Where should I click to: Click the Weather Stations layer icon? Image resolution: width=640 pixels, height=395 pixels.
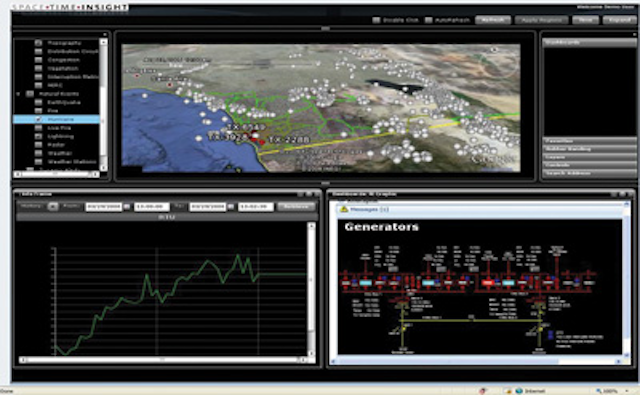(38, 162)
